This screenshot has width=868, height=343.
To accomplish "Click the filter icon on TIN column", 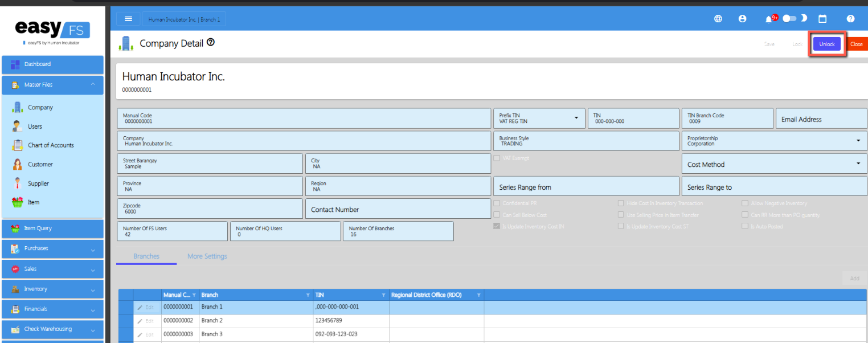I will click(x=384, y=295).
